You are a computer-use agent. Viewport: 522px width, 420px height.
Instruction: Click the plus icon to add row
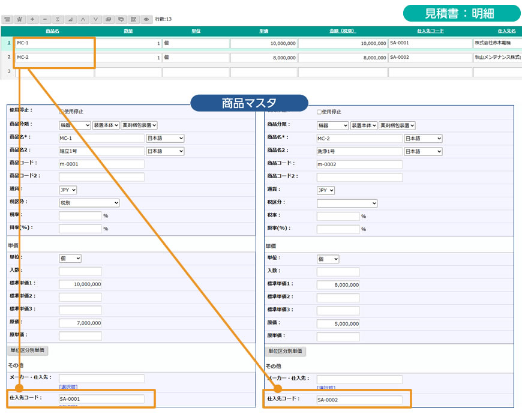[32, 19]
